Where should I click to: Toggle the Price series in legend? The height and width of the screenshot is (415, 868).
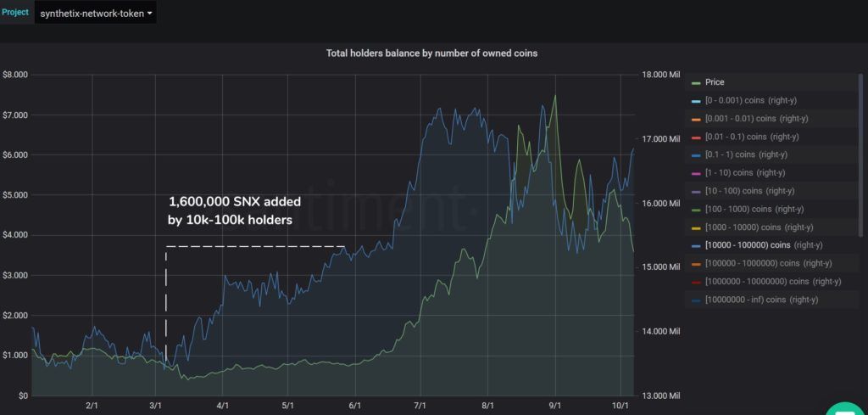coord(714,82)
